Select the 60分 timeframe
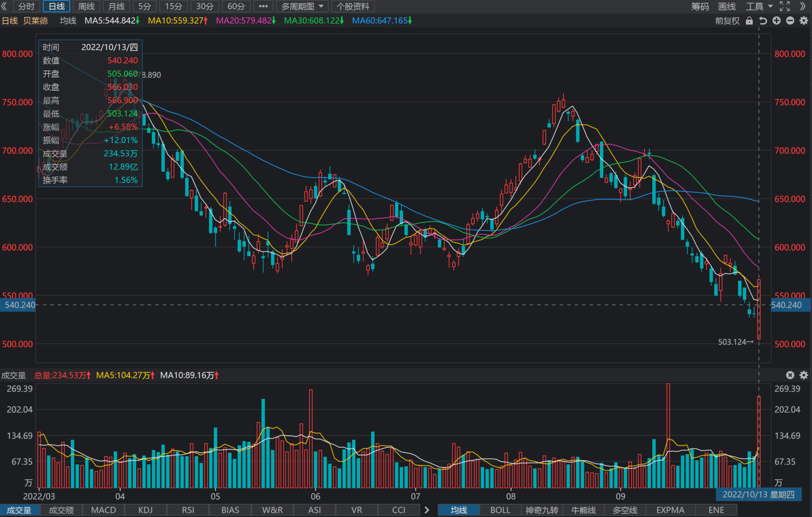This screenshot has width=812, height=517. point(236,6)
